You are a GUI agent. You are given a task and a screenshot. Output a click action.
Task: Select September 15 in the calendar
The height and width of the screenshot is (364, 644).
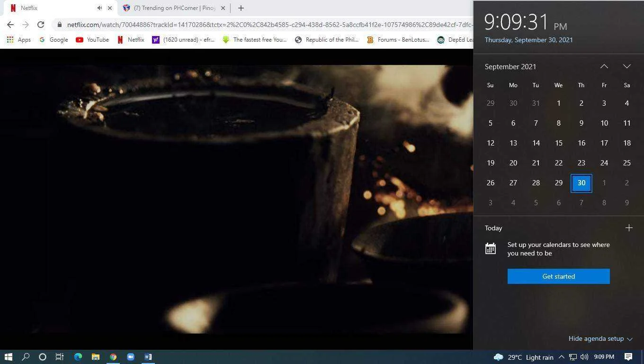559,143
